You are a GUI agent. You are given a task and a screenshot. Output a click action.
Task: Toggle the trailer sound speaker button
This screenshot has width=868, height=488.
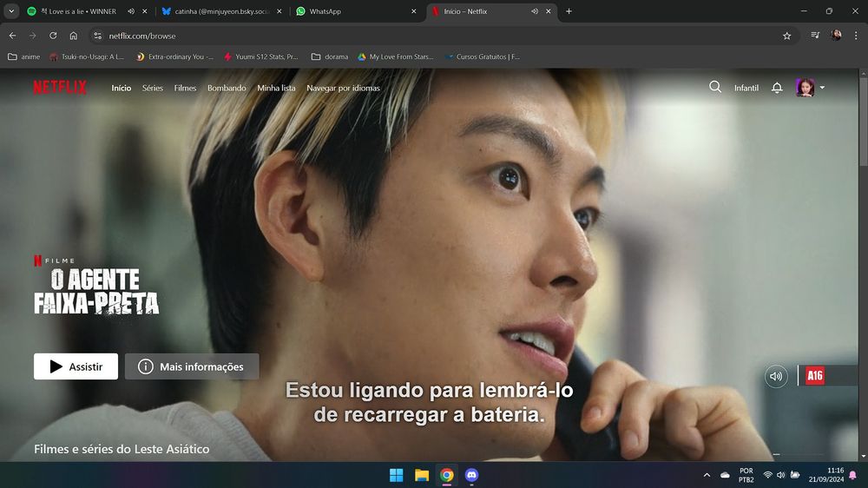tap(776, 376)
